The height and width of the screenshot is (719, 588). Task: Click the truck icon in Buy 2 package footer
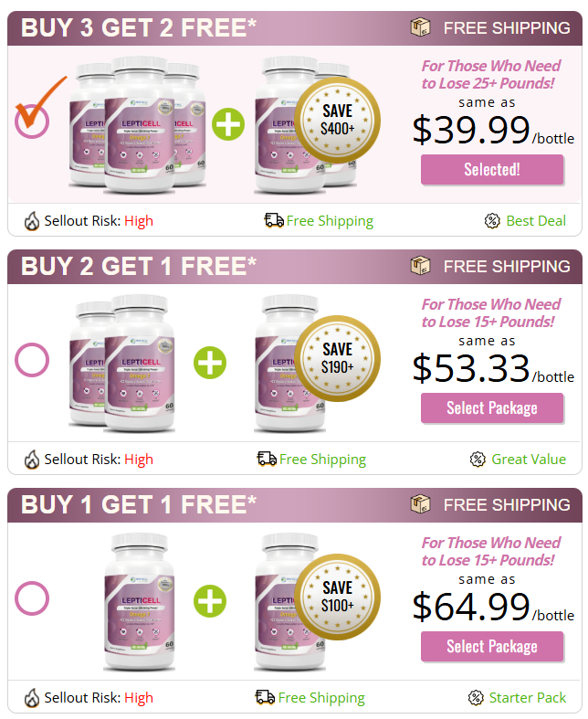267,459
